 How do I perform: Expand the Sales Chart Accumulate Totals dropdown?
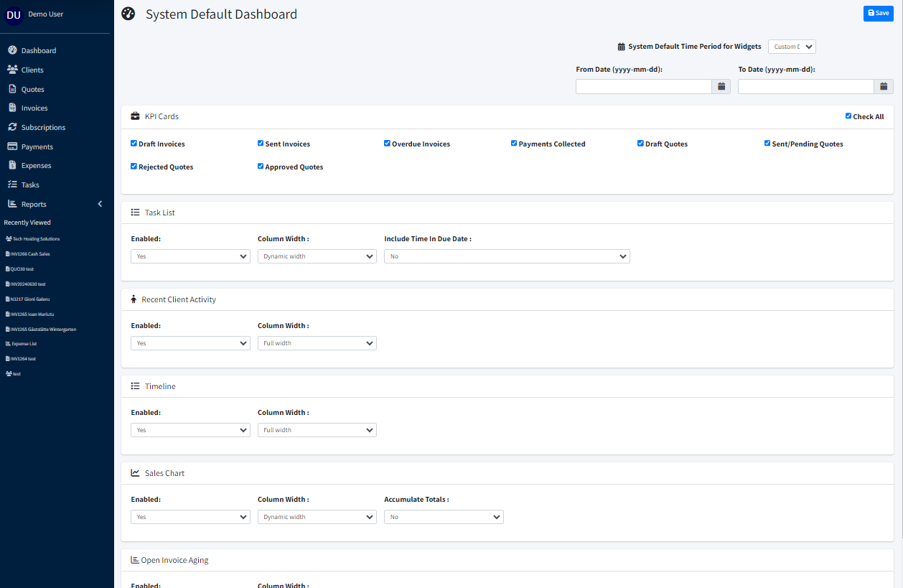[444, 517]
